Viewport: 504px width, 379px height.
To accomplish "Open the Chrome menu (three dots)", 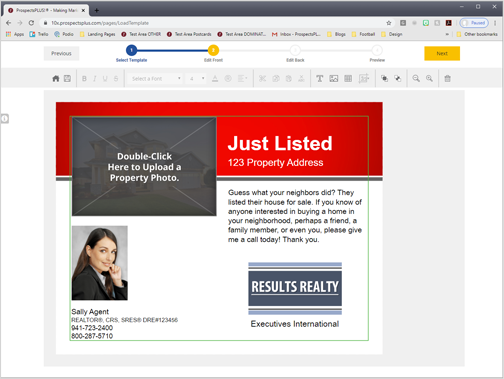I will [x=495, y=23].
